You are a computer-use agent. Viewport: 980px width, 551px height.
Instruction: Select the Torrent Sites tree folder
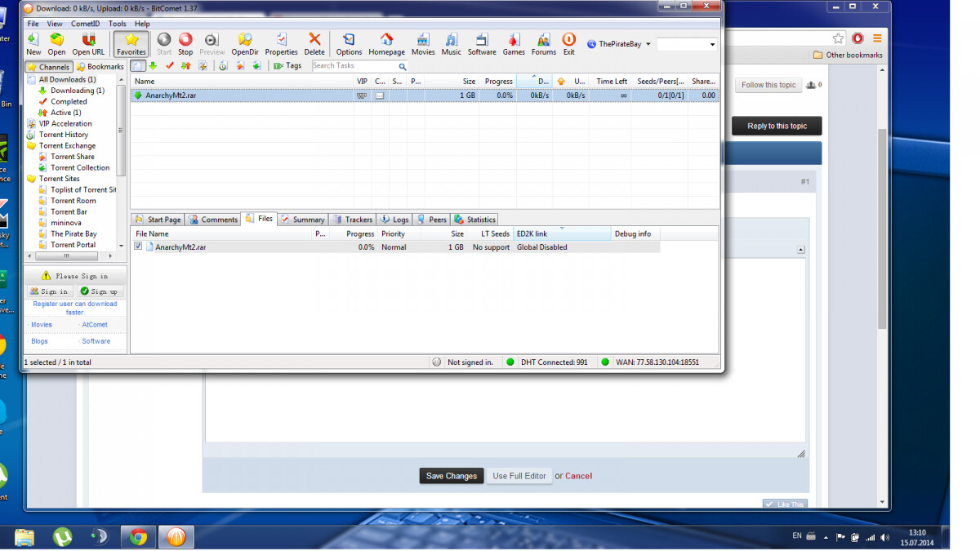59,179
